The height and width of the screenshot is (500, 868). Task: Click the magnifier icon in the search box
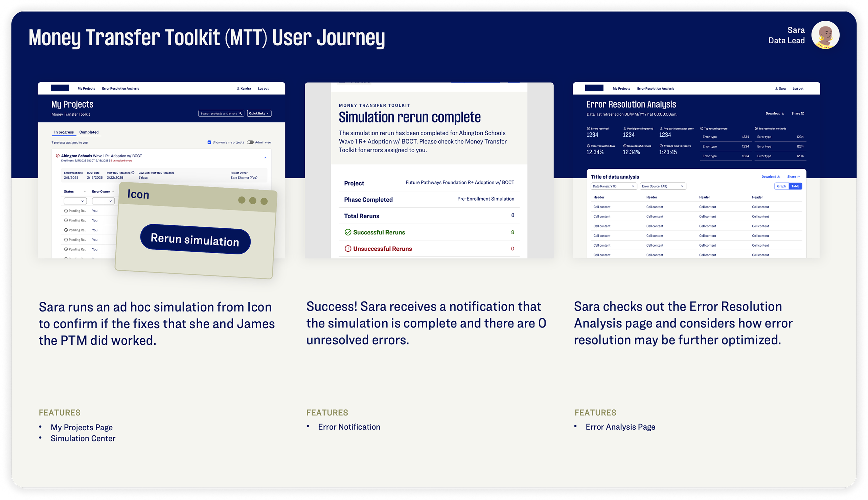tap(241, 113)
